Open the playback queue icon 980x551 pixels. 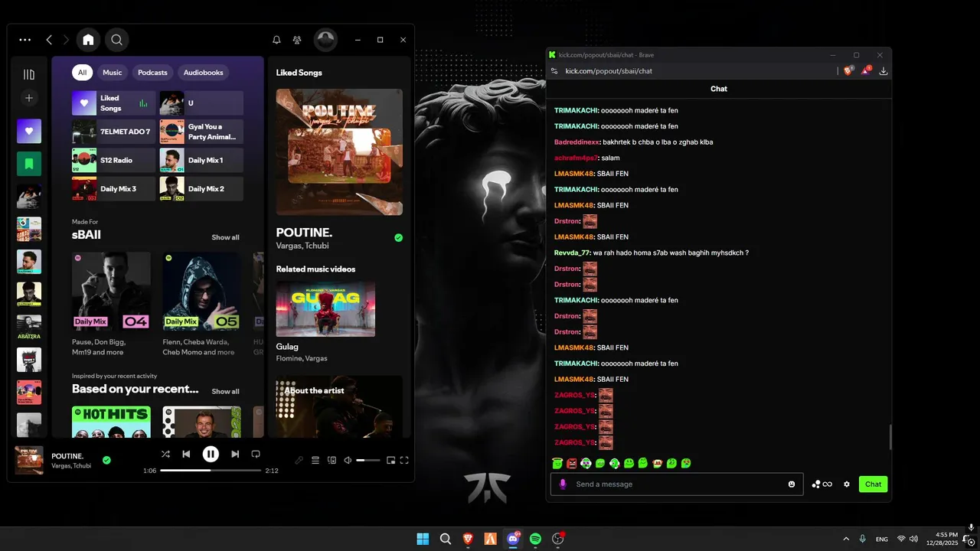coord(315,460)
